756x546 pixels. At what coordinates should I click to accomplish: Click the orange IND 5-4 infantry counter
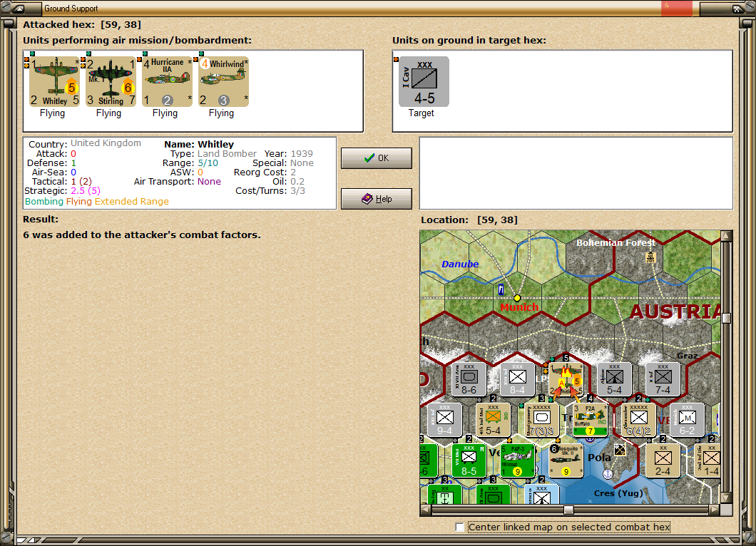coord(494,421)
